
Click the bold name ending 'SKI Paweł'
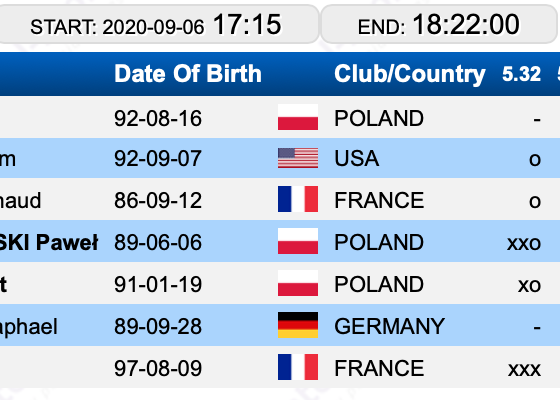[49, 242]
